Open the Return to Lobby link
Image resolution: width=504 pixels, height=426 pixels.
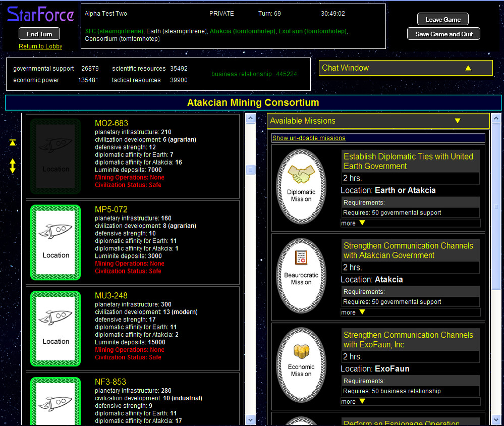coord(40,46)
